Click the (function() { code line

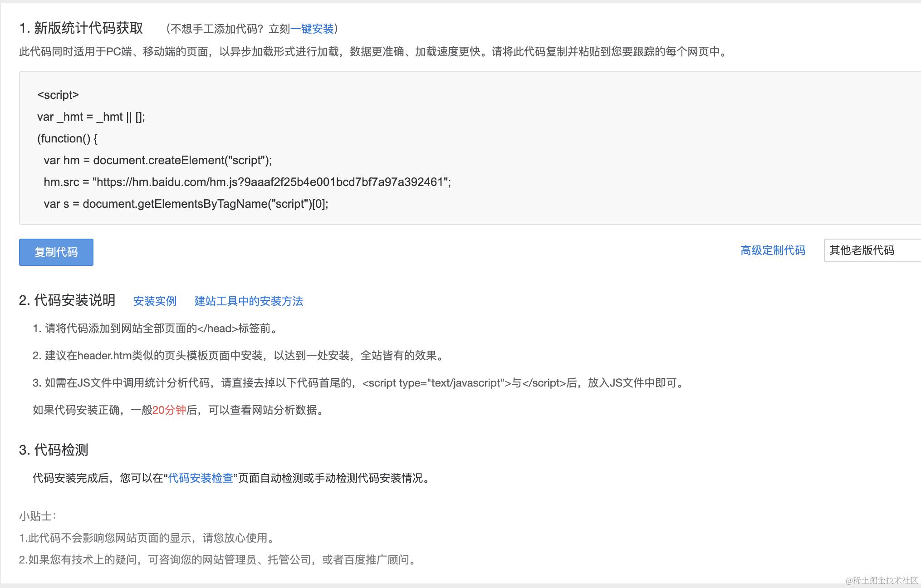tap(68, 138)
